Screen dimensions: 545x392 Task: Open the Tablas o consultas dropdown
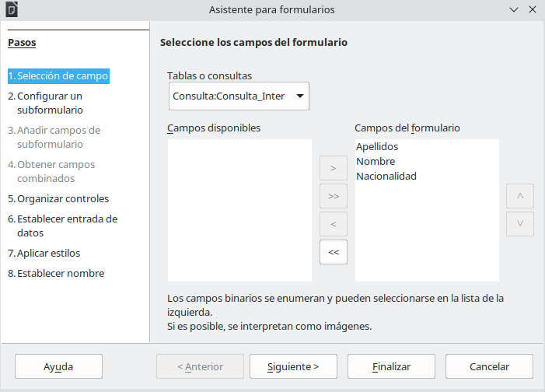coord(239,96)
